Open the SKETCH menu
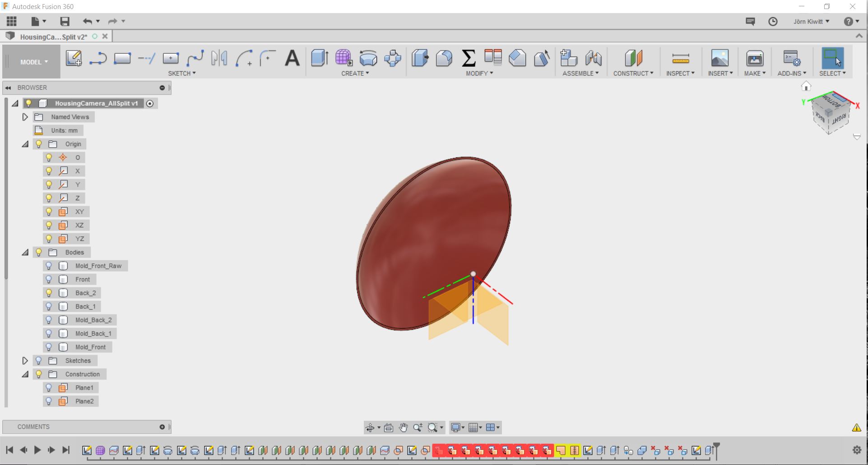Viewport: 868px width, 465px height. click(x=182, y=73)
